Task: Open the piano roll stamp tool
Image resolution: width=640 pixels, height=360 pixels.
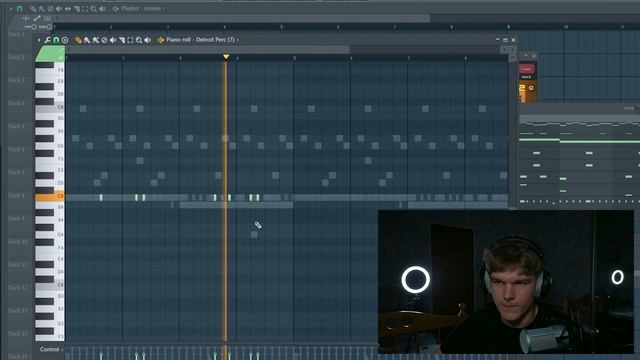Action: click(65, 40)
